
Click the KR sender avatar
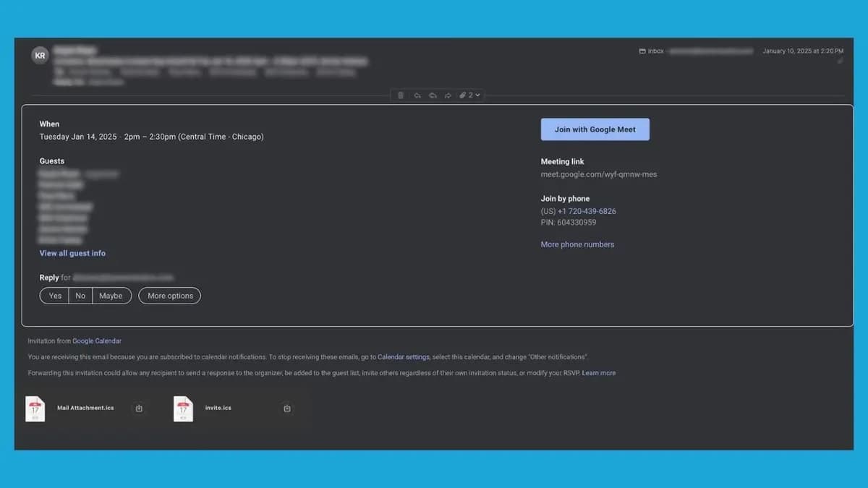[40, 55]
